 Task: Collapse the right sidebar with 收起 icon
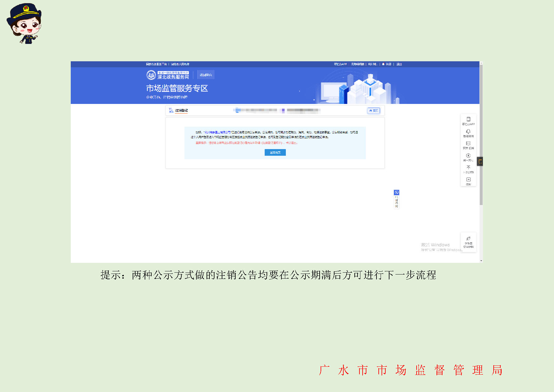tap(468, 179)
